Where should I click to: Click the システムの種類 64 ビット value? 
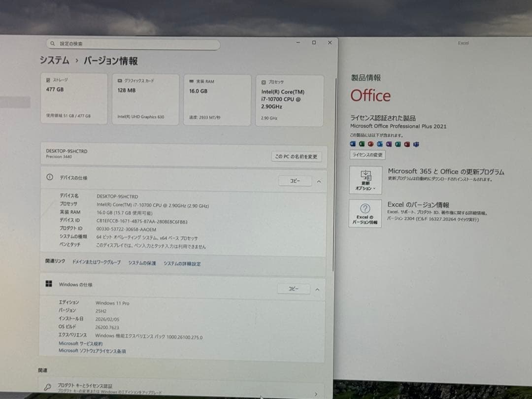(147, 238)
